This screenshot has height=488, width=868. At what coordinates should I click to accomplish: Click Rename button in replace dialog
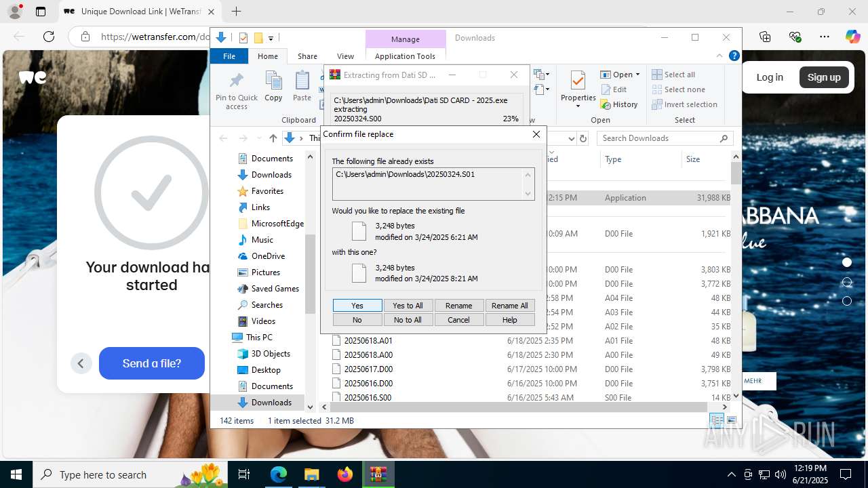tap(458, 306)
